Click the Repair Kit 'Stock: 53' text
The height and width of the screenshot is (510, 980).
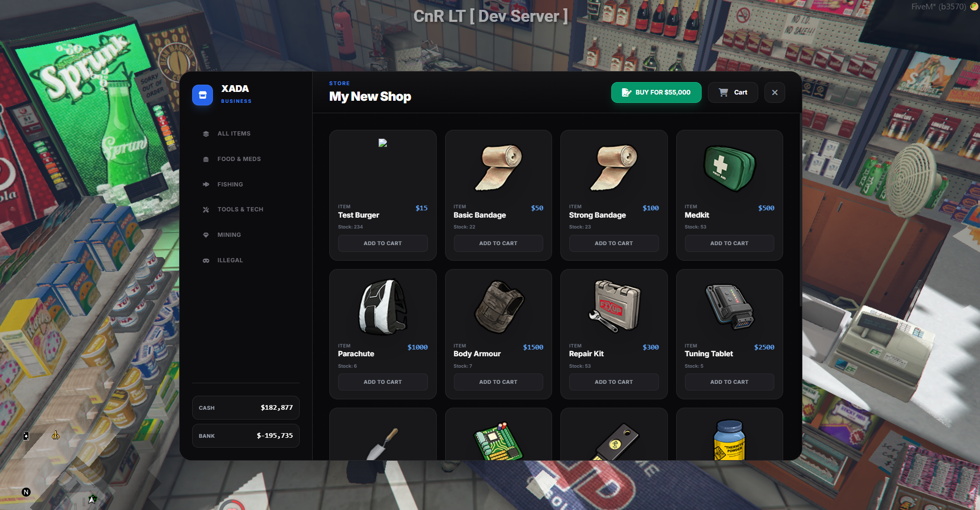(580, 366)
